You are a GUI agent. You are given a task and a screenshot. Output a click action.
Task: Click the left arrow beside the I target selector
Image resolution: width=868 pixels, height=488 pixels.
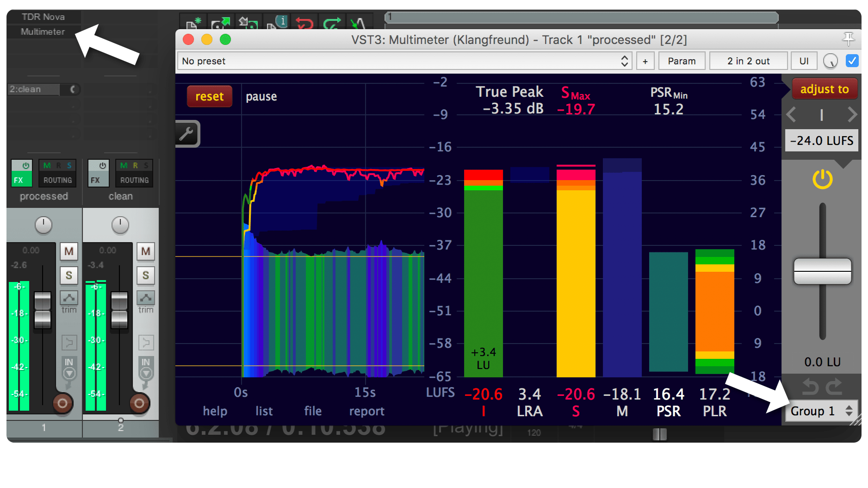click(x=792, y=114)
